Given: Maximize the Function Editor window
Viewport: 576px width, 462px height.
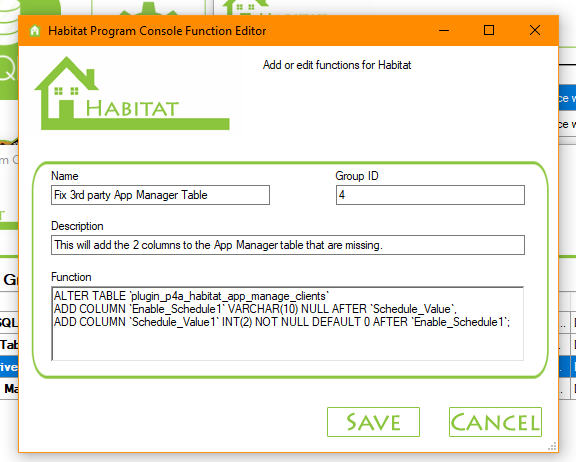Looking at the screenshot, I should pos(489,30).
